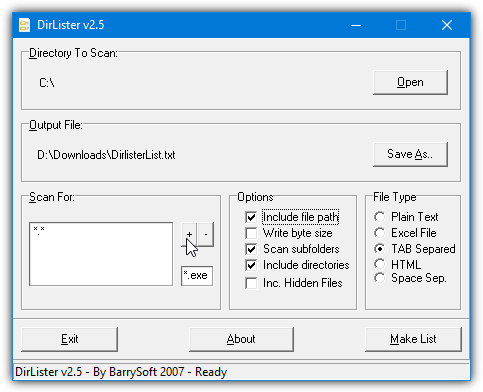Click Make List to generate listing

pos(413,339)
